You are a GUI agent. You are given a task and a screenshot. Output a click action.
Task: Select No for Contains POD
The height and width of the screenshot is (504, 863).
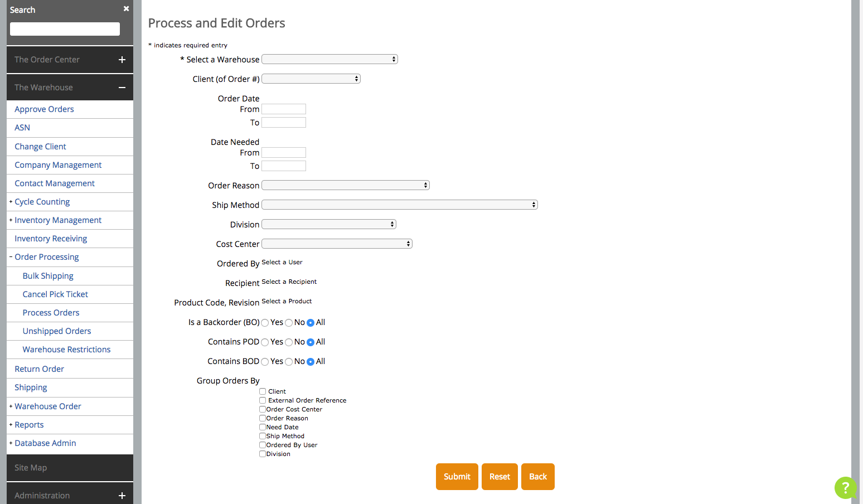coord(289,342)
